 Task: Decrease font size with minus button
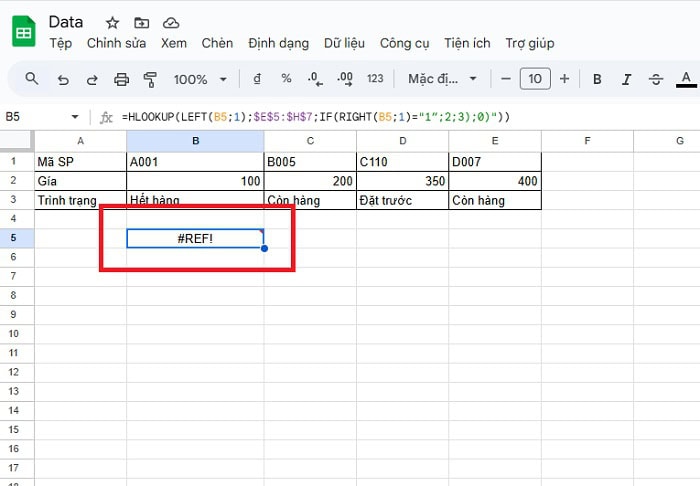506,79
